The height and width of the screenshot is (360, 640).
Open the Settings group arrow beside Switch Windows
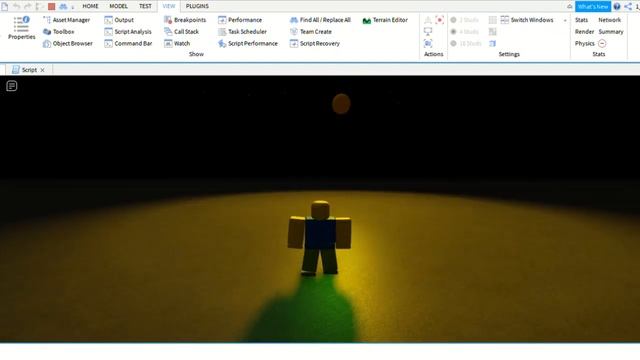pos(565,20)
